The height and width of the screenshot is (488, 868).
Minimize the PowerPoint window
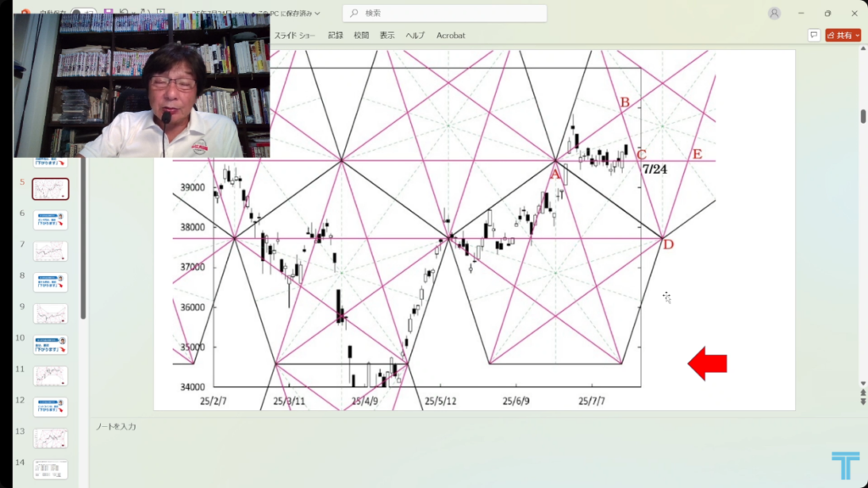(801, 14)
